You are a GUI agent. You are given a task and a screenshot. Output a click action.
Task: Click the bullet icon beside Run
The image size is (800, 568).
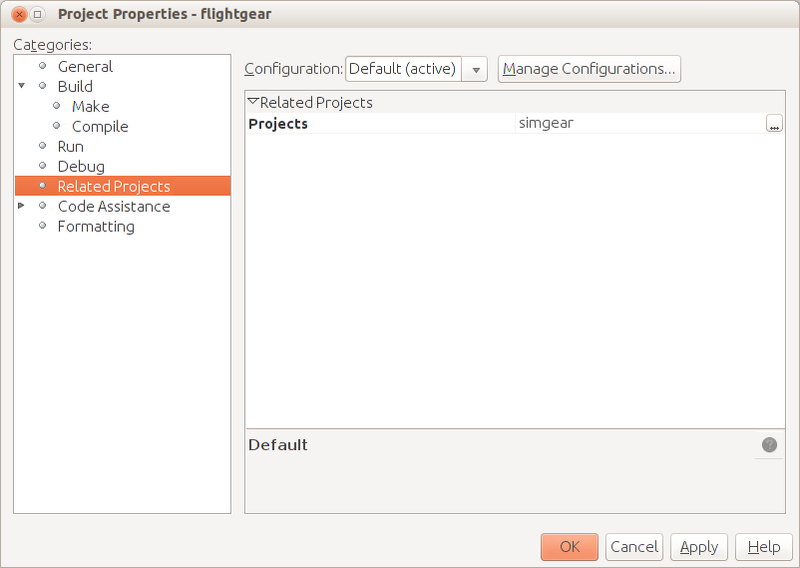(x=43, y=145)
